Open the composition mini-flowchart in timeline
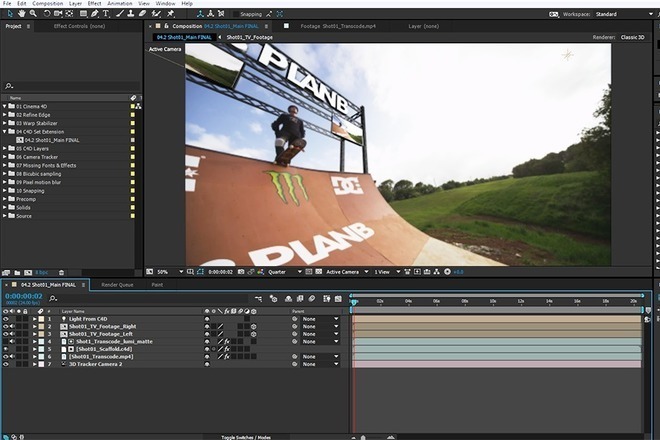 pos(258,299)
